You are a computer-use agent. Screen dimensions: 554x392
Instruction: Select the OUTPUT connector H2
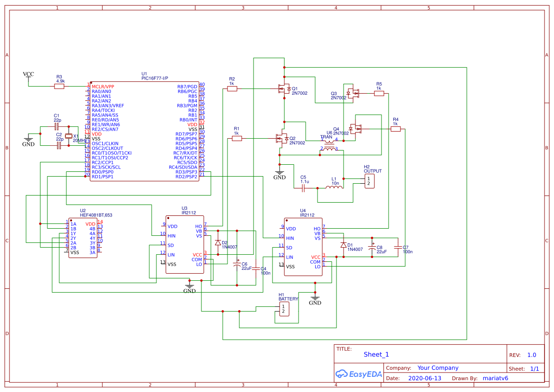pyautogui.click(x=370, y=180)
